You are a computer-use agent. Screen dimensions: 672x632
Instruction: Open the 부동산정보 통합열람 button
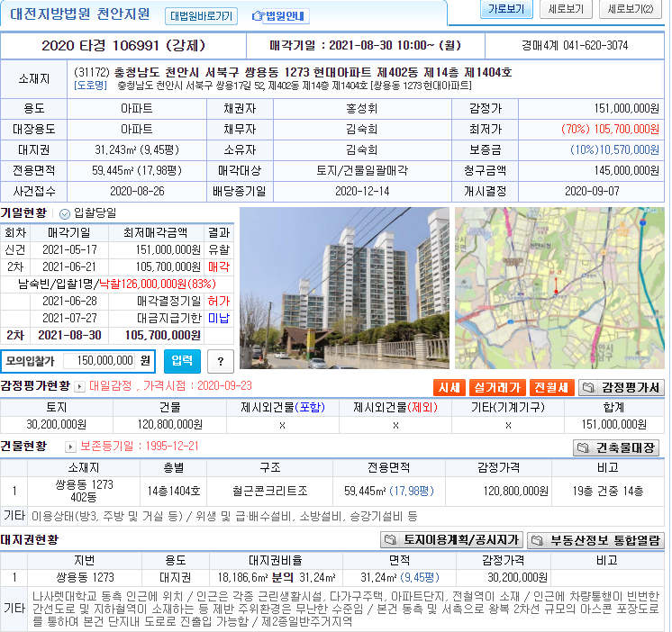coord(595,540)
